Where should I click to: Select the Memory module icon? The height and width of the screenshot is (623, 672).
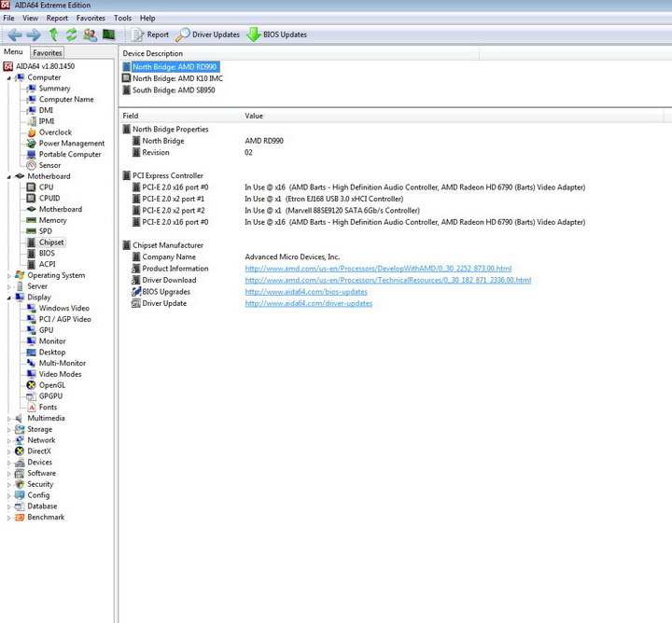[x=31, y=220]
